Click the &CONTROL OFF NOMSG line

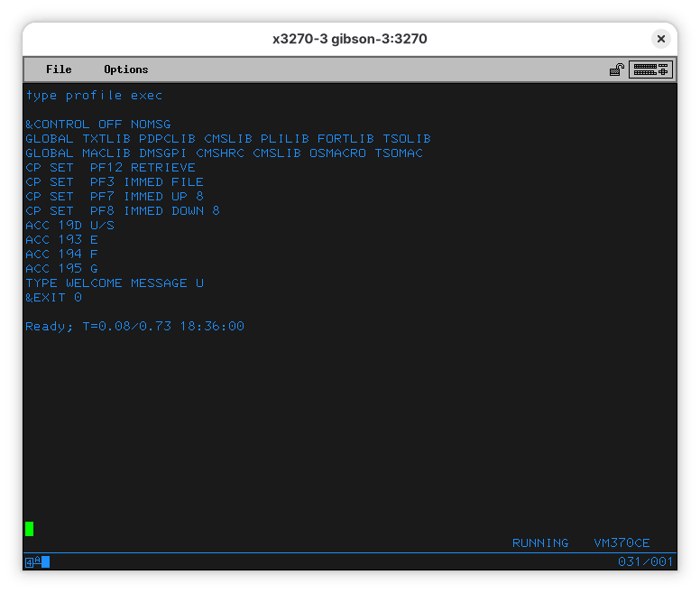(97, 125)
